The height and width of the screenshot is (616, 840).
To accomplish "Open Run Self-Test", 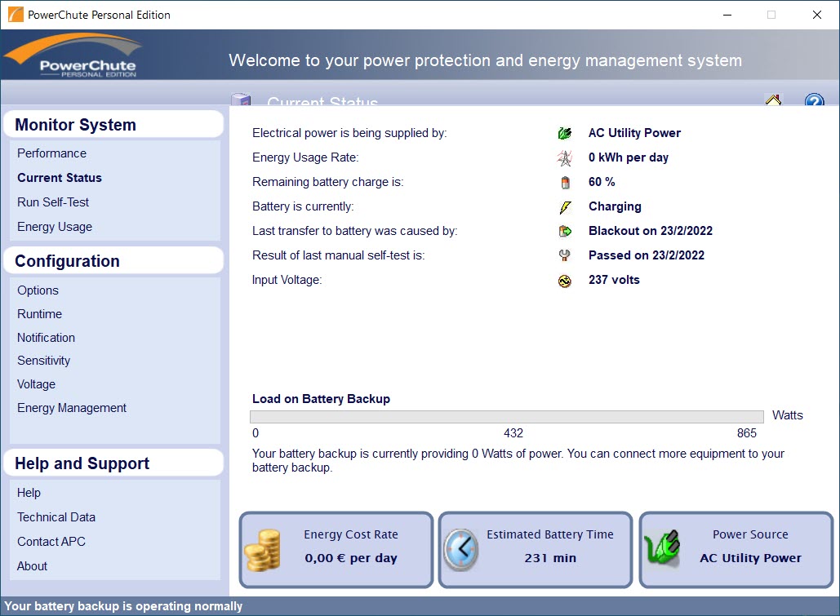I will (53, 202).
